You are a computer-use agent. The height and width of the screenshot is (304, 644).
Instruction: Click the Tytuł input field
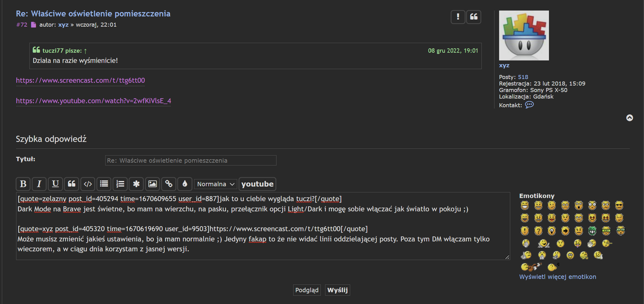coord(190,161)
